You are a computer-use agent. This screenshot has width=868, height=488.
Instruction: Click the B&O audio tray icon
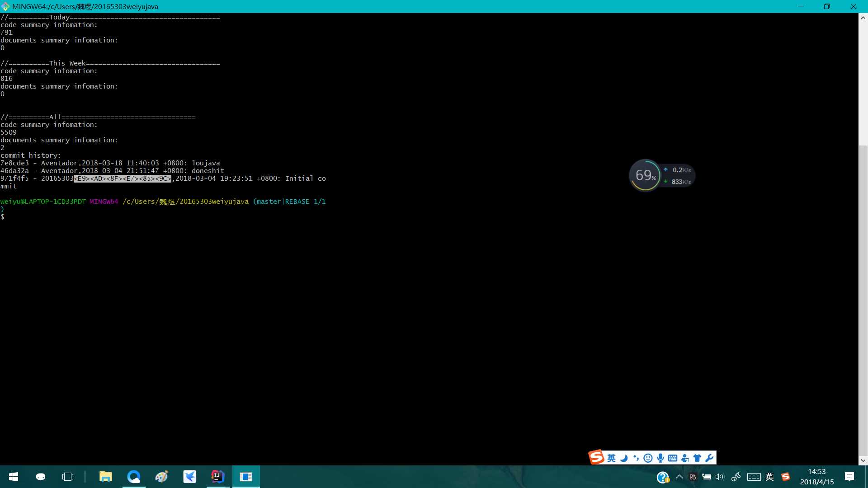tap(693, 477)
